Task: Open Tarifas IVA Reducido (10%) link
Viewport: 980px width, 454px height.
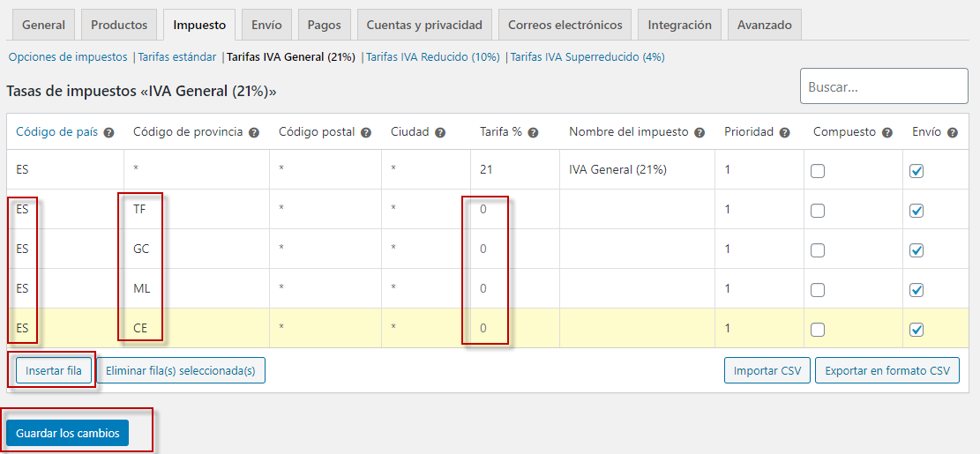Action: click(x=433, y=56)
